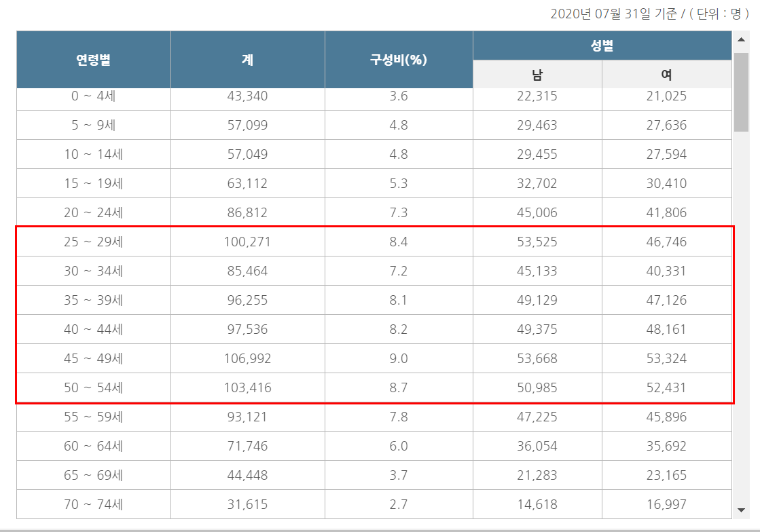This screenshot has width=760, height=532.
Task: Click the 2020년 07월 31일 기준 date text
Action: (613, 14)
